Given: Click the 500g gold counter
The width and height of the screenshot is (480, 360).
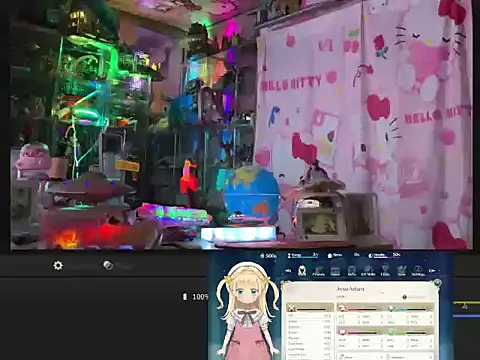Looking at the screenshot, I should click(x=269, y=256).
